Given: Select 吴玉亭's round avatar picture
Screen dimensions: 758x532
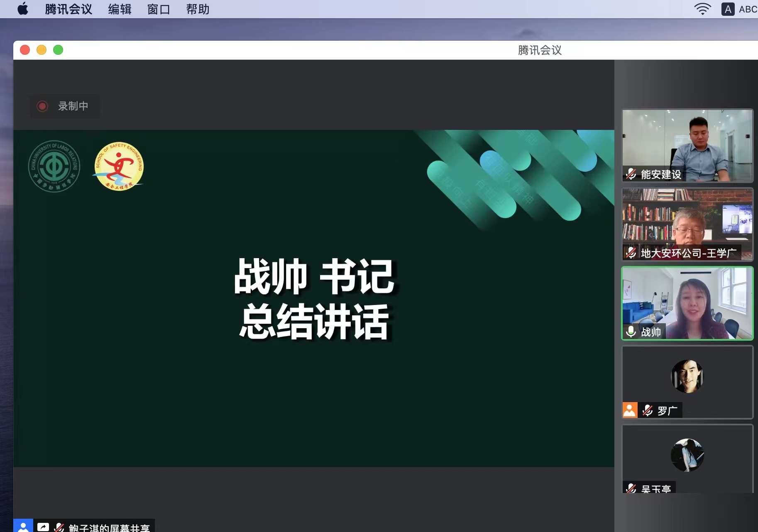Looking at the screenshot, I should click(x=687, y=455).
